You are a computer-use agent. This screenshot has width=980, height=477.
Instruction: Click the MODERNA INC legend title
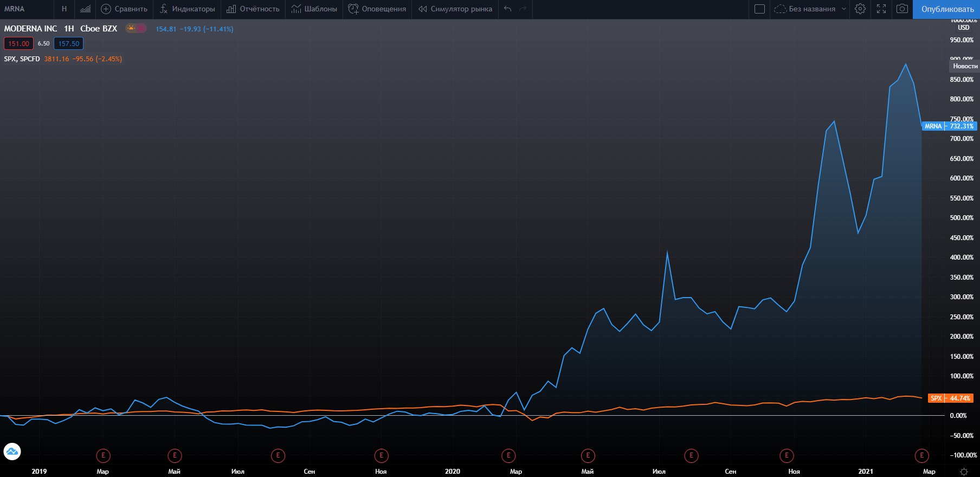click(30, 29)
